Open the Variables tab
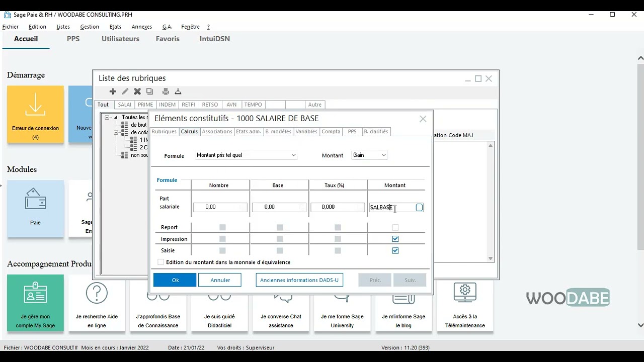The width and height of the screenshot is (644, 362). [x=306, y=132]
